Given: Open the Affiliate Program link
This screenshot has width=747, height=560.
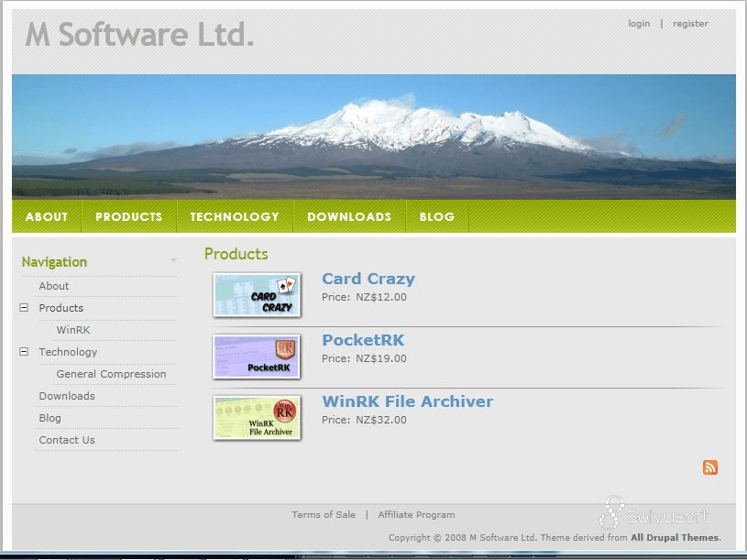Looking at the screenshot, I should click(416, 514).
